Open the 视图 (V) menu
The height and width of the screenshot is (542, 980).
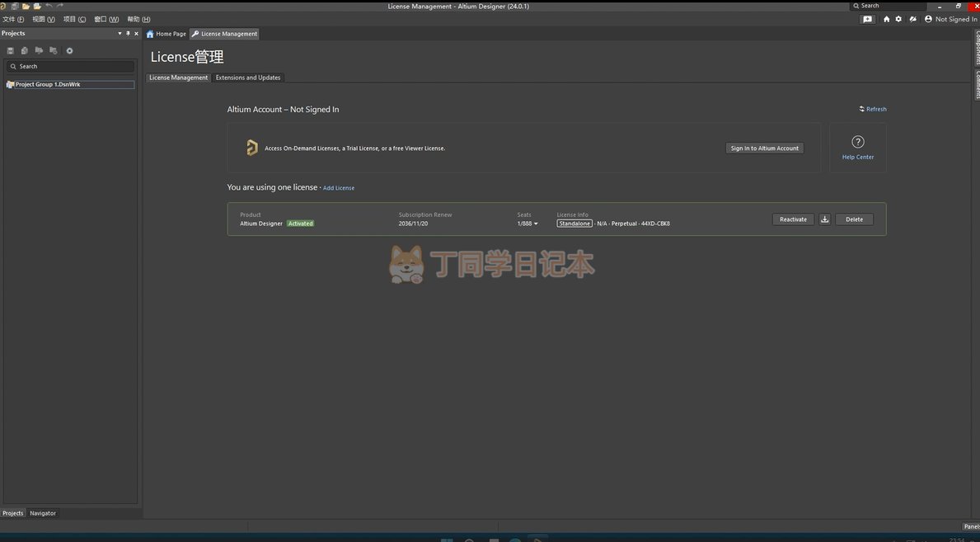(x=44, y=20)
